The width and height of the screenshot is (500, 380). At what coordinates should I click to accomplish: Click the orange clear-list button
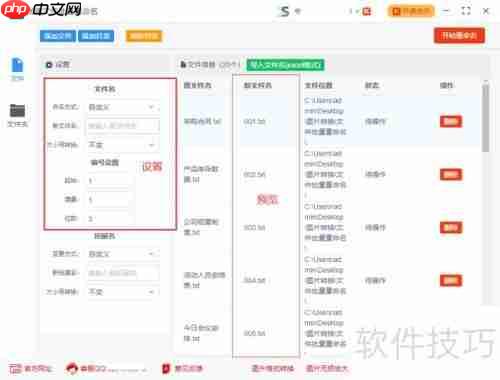[144, 36]
